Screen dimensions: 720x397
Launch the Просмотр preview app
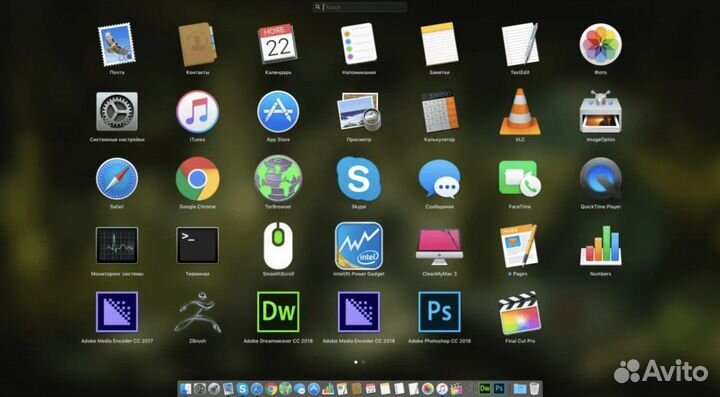(359, 112)
